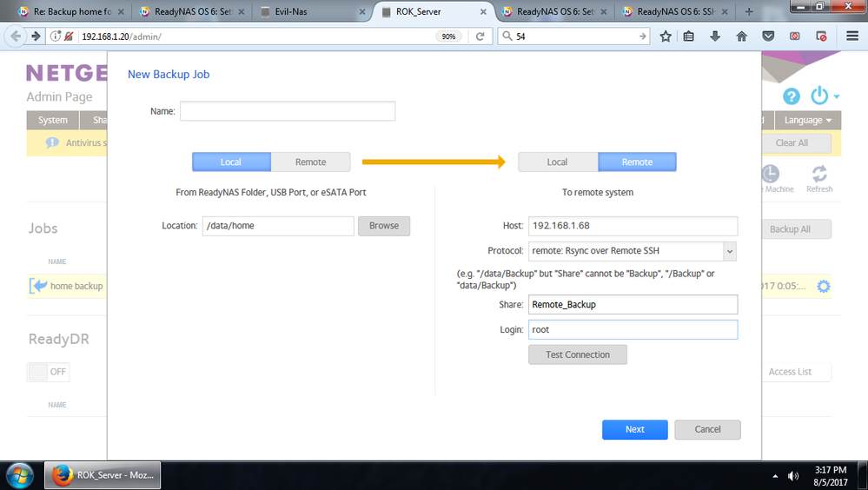868x490 pixels.
Task: Open the Windows Start button
Action: point(19,475)
